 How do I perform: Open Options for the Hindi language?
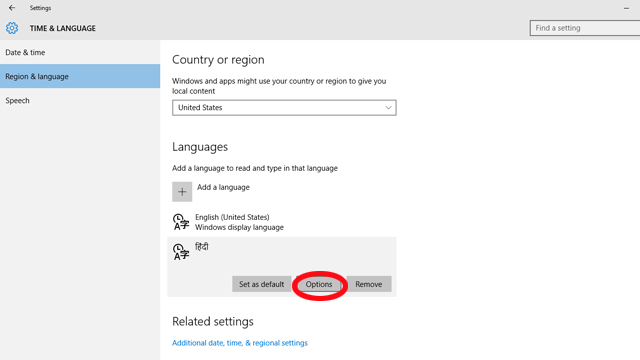[x=319, y=284]
